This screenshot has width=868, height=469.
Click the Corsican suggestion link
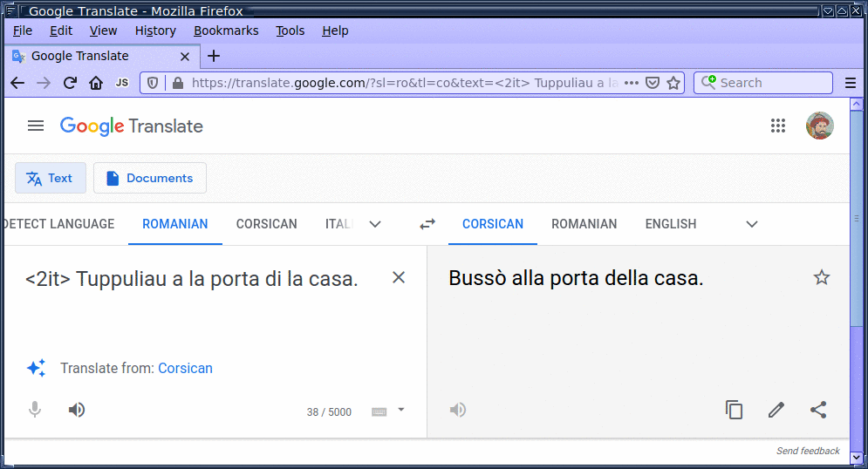tap(186, 369)
